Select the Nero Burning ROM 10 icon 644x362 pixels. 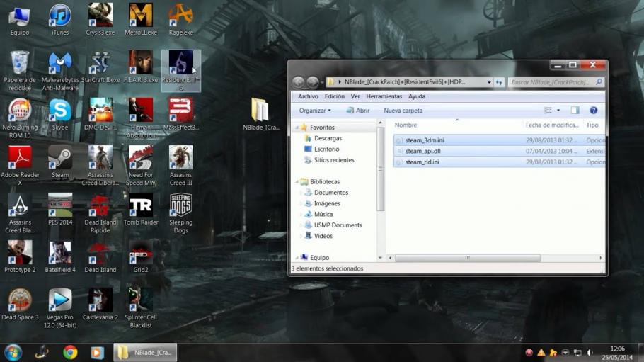(x=20, y=118)
